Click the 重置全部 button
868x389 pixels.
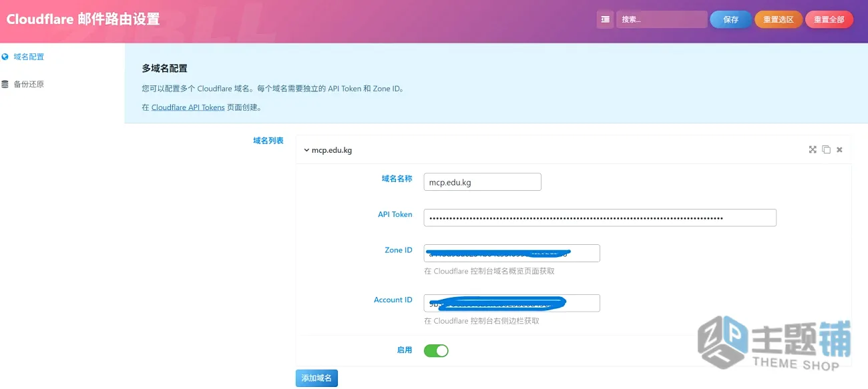pyautogui.click(x=829, y=19)
